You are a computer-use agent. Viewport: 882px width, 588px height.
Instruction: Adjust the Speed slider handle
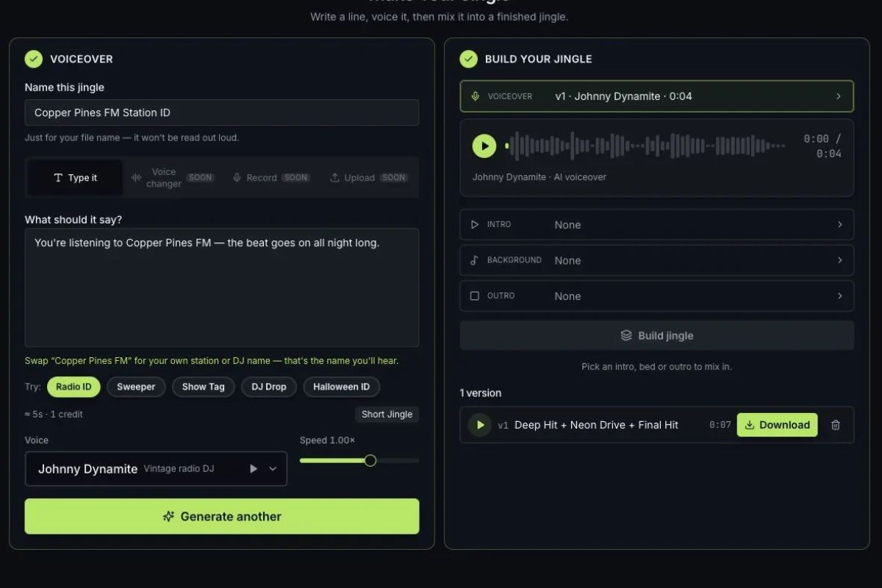point(370,461)
